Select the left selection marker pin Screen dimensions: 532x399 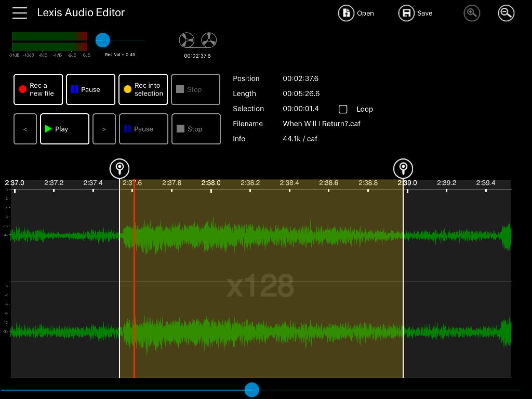click(x=119, y=168)
